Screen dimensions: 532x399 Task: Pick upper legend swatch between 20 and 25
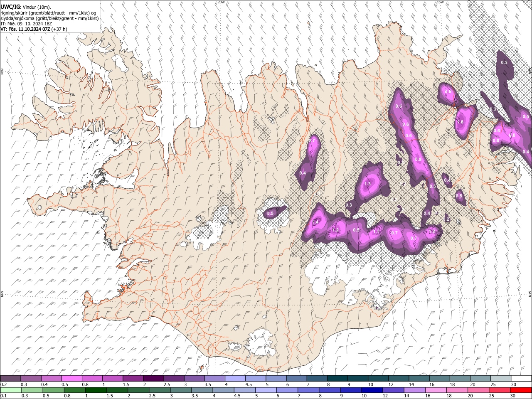pos(480,379)
